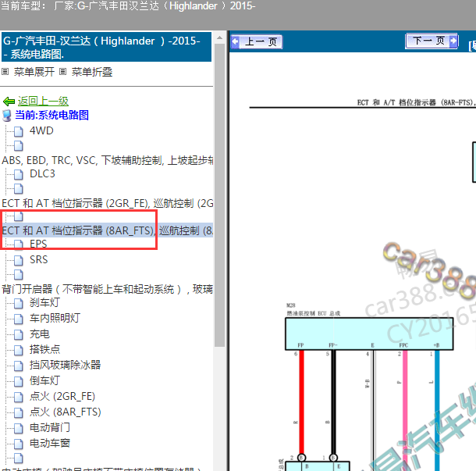The width and height of the screenshot is (476, 471).
Task: Click the page icon beside 刹车灯
Action: [x=18, y=303]
